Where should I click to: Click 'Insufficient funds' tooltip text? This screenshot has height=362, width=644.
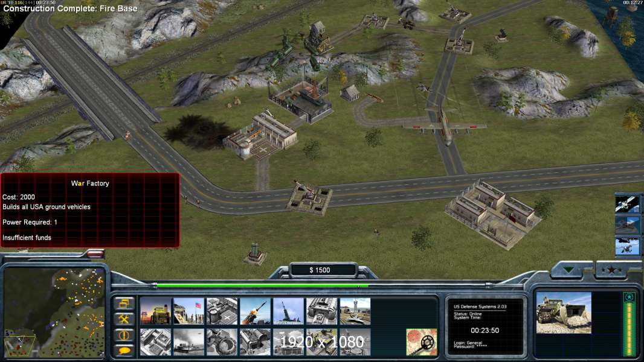(27, 237)
